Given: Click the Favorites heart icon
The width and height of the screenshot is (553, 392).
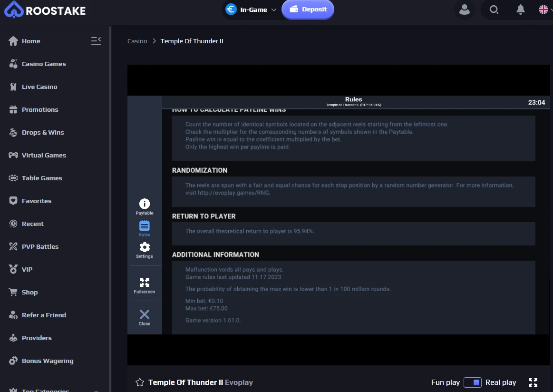Looking at the screenshot, I should (x=13, y=201).
